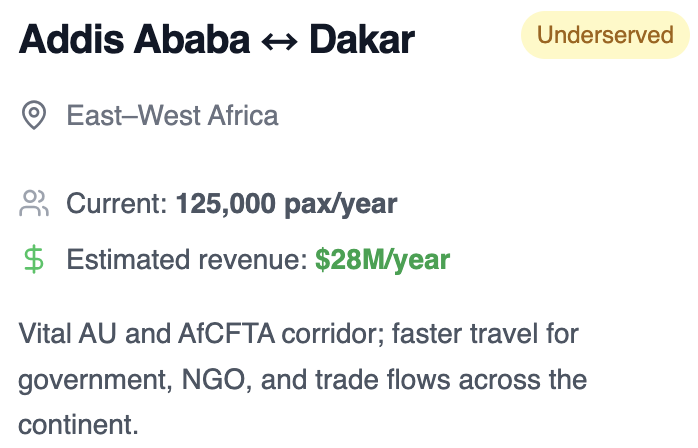Click the bidirectional arrow in the route title
The image size is (698, 448).
click(x=280, y=42)
